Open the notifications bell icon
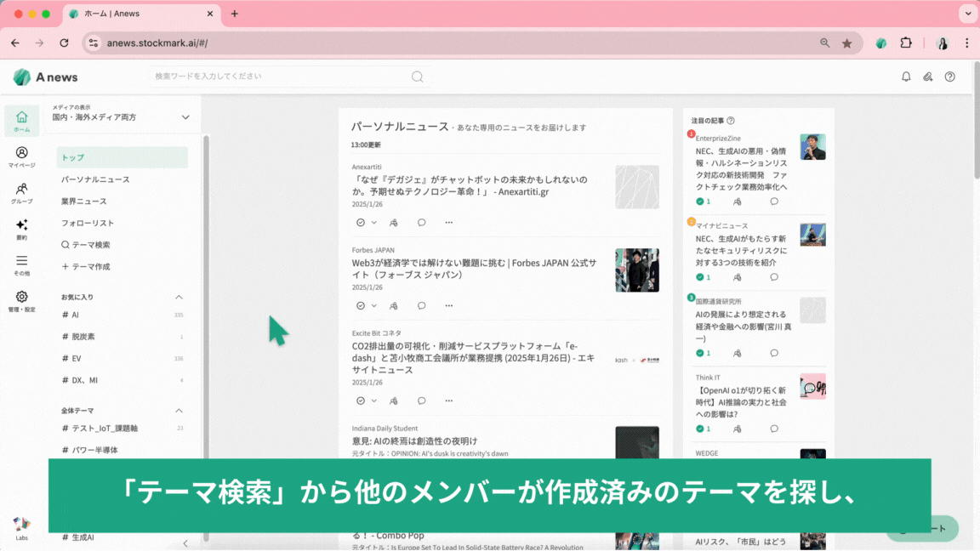Viewport: 980px width, 551px height. click(906, 77)
